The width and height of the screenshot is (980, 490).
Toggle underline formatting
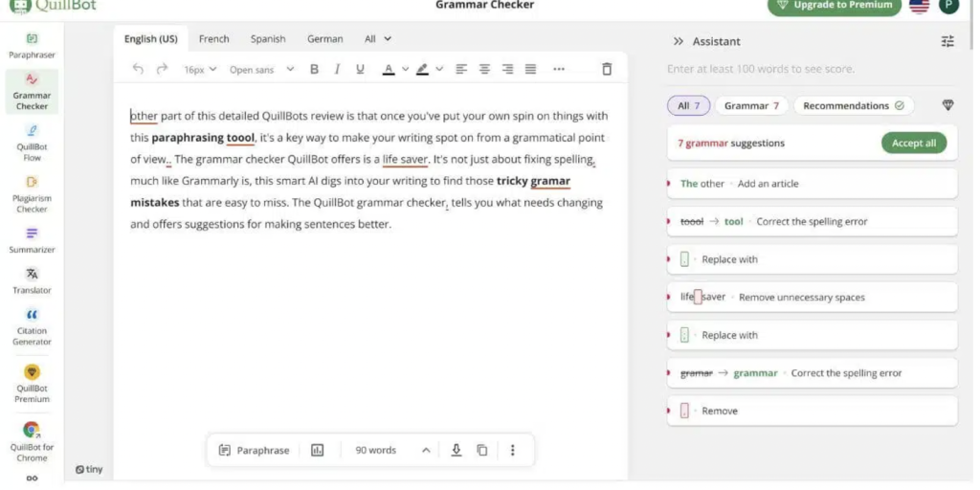pos(360,69)
